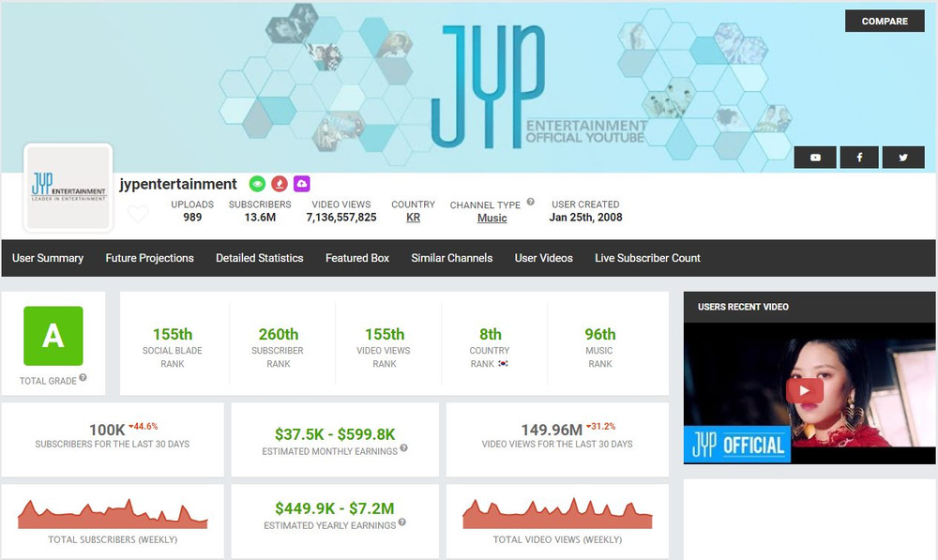Image resolution: width=938 pixels, height=560 pixels.
Task: Click the 155th Video Views Rank value
Action: (x=385, y=334)
